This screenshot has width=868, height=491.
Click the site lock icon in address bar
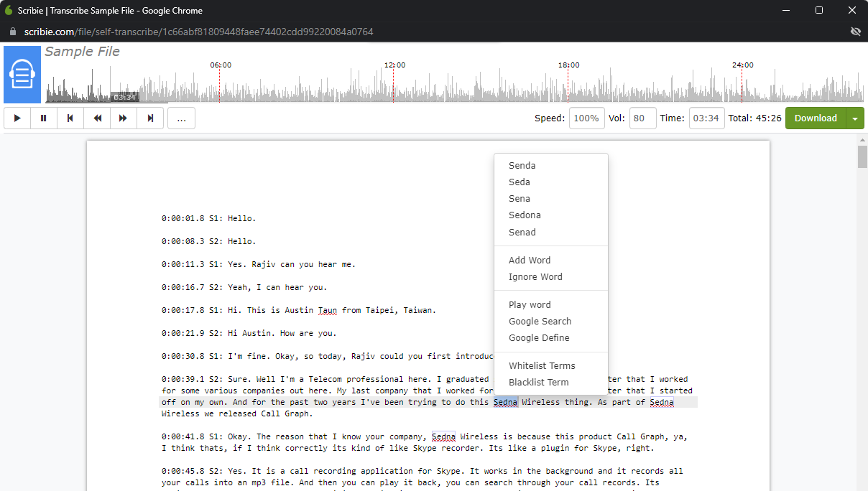tap(11, 32)
